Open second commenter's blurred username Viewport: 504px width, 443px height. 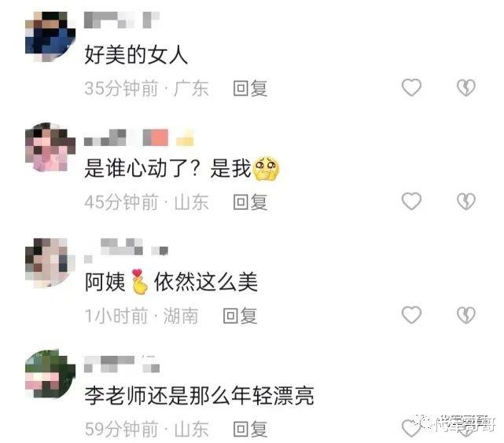(139, 137)
